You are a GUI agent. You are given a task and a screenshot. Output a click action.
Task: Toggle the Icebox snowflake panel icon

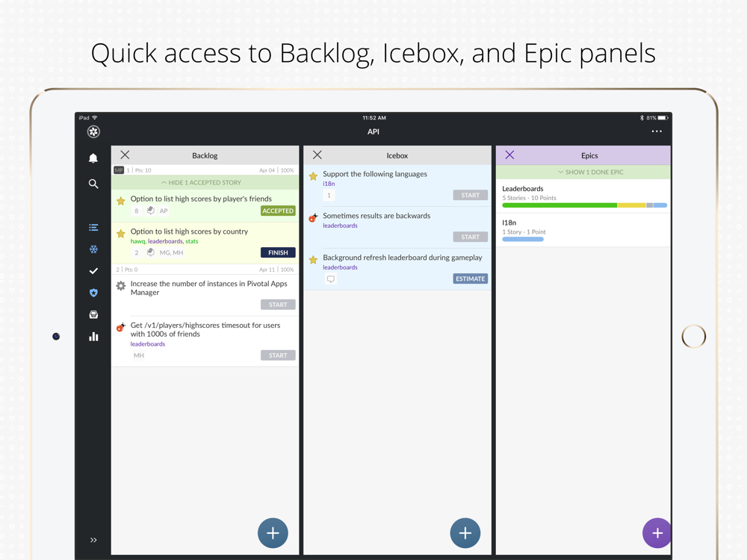click(93, 249)
